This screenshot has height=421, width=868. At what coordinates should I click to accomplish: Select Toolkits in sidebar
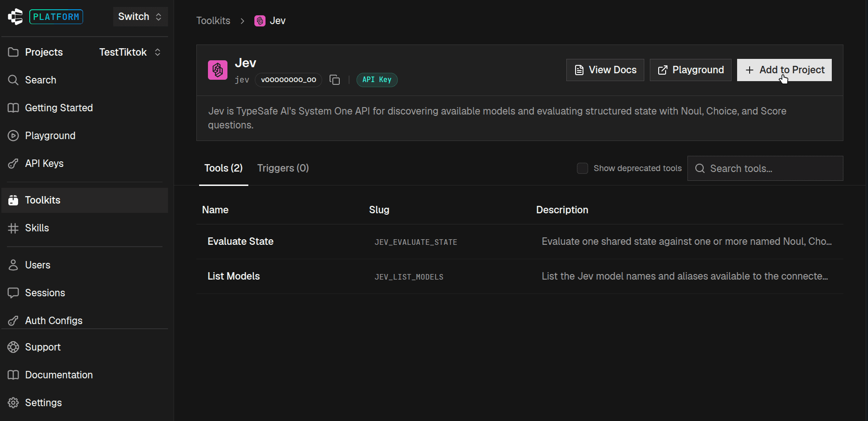tap(84, 200)
